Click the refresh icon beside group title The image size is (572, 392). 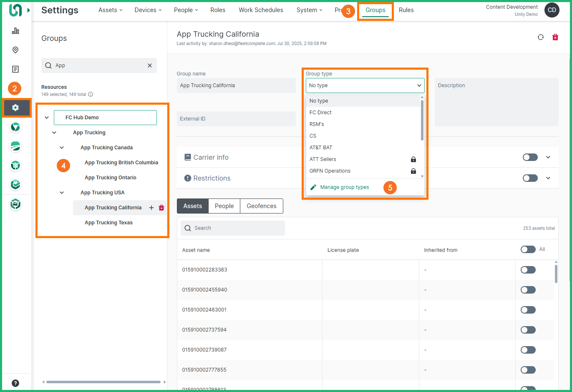(541, 37)
